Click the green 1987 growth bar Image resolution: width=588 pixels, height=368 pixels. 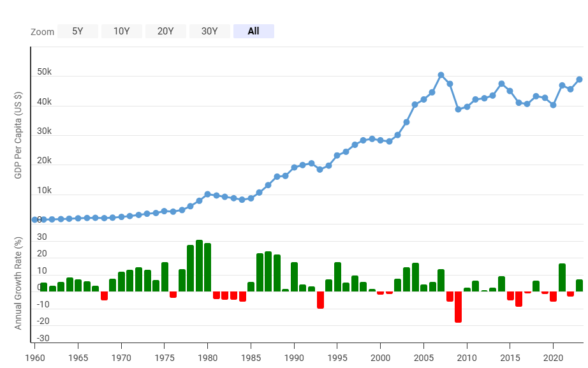[268, 272]
